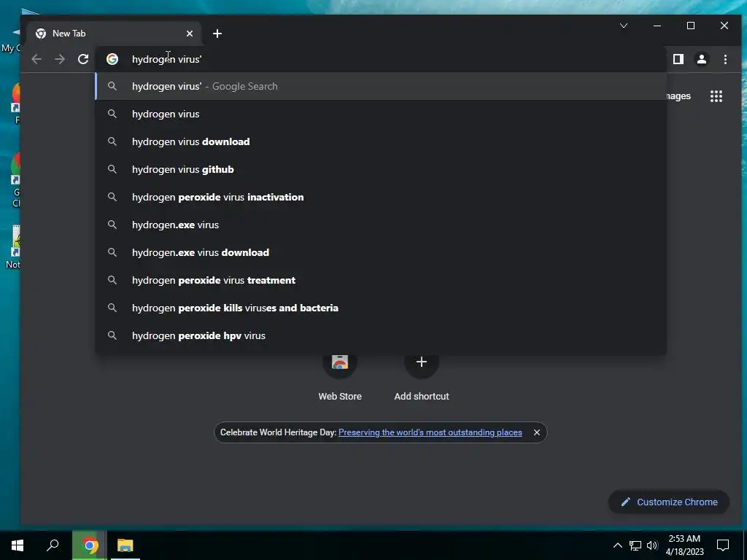Open File Explorer from the taskbar
This screenshot has width=747, height=560.
[125, 545]
